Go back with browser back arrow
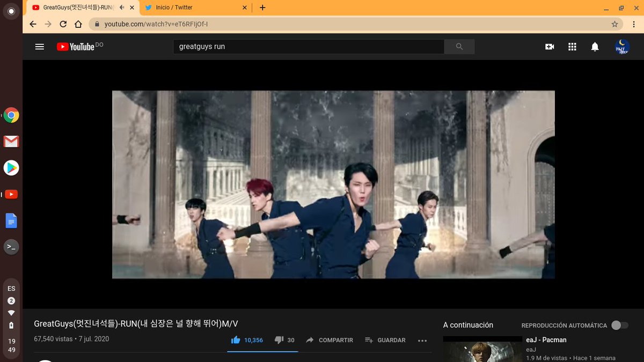 [33, 24]
